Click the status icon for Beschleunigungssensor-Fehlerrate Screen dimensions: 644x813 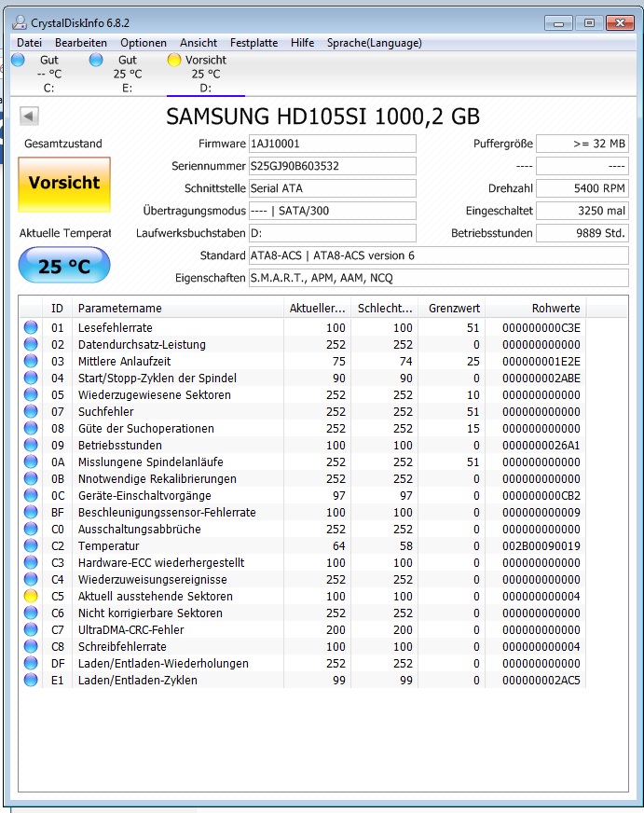(x=31, y=512)
